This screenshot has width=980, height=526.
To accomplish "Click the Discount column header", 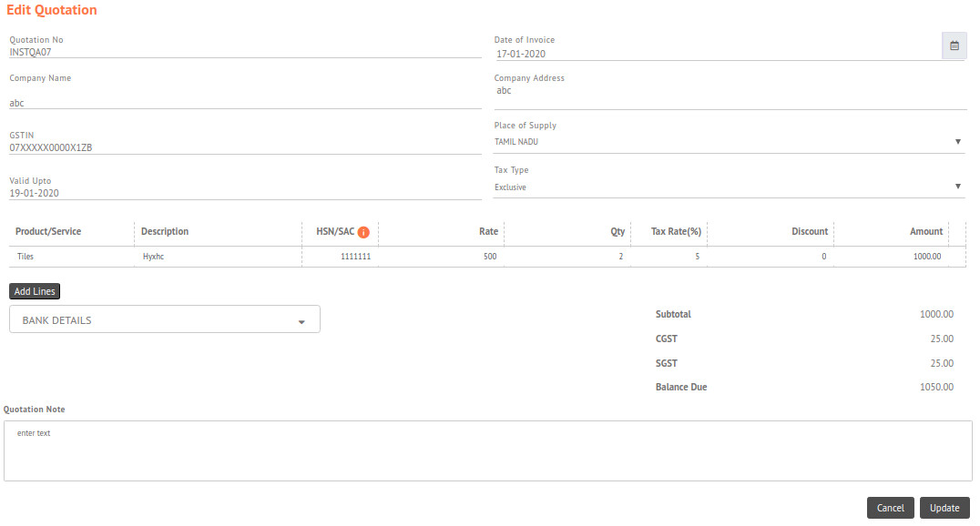I will 810,232.
